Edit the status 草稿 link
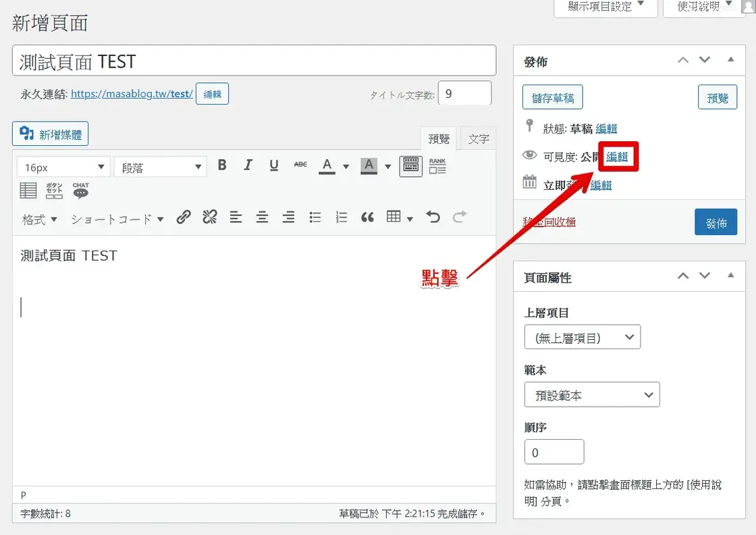 (607, 129)
